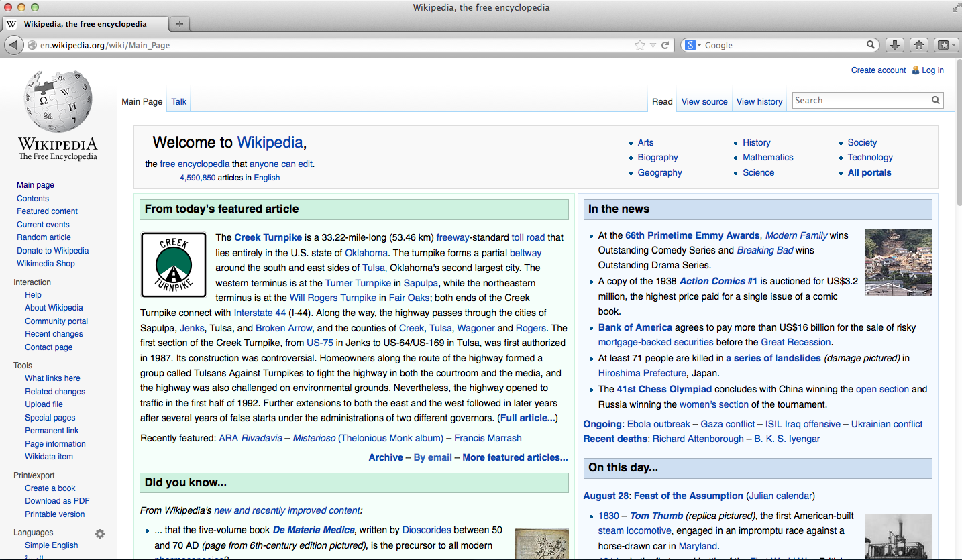Open the Tom Thumb locomotive photo
The width and height of the screenshot is (962, 560).
tap(898, 536)
